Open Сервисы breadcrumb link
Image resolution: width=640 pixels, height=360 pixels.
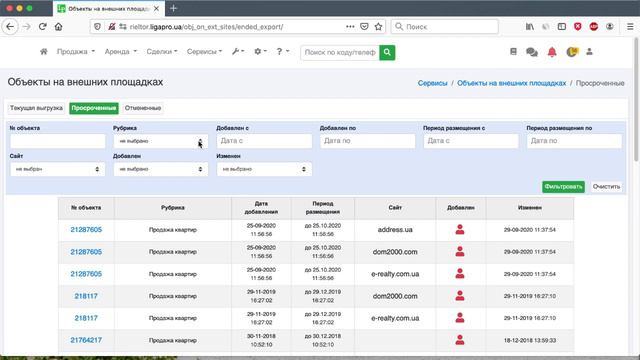(x=432, y=83)
